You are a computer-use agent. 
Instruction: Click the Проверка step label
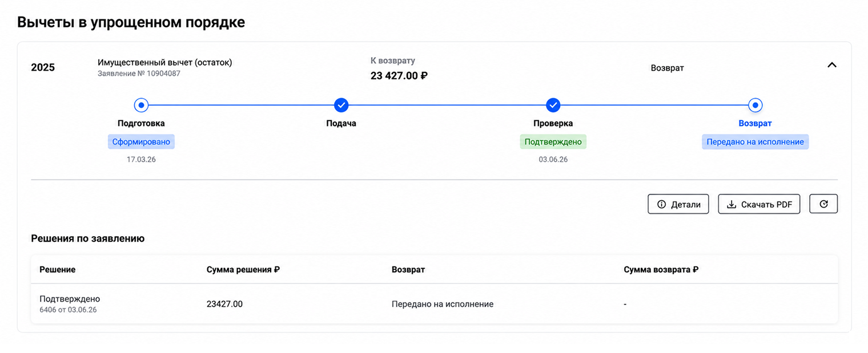(553, 123)
